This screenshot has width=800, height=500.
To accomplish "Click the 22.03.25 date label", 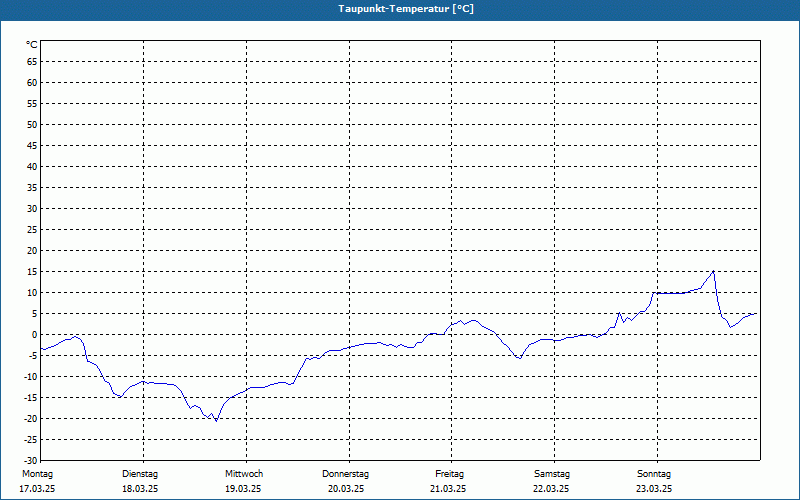I will (551, 489).
